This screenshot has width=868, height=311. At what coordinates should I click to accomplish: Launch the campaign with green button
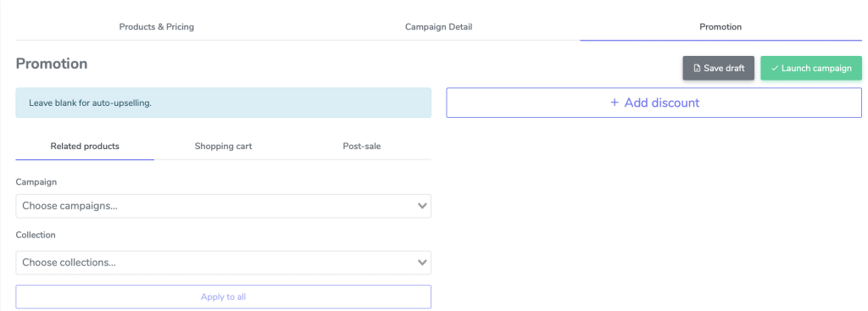(x=811, y=68)
